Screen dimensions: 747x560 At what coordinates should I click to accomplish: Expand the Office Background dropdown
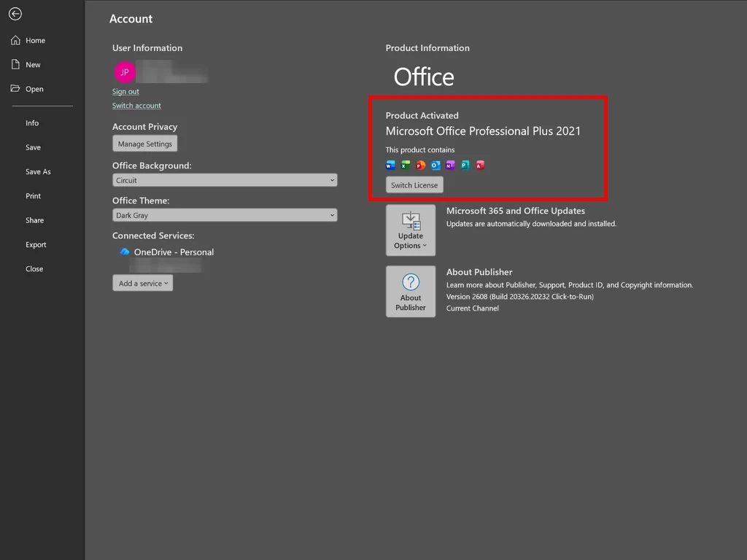pyautogui.click(x=225, y=180)
